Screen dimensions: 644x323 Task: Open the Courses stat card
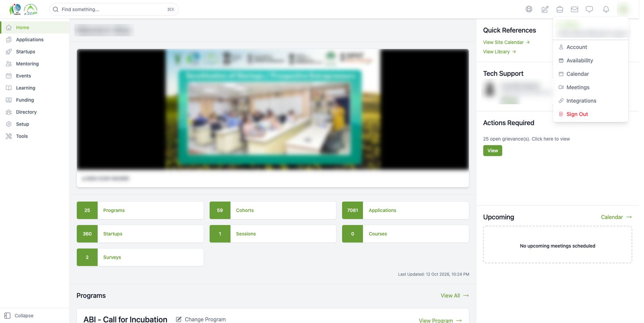point(405,234)
